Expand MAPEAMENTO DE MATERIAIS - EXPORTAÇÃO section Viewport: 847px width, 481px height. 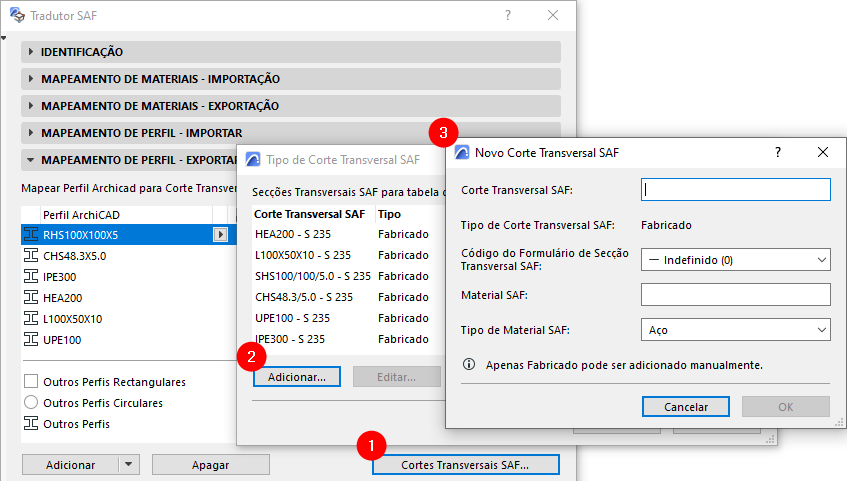(30, 106)
